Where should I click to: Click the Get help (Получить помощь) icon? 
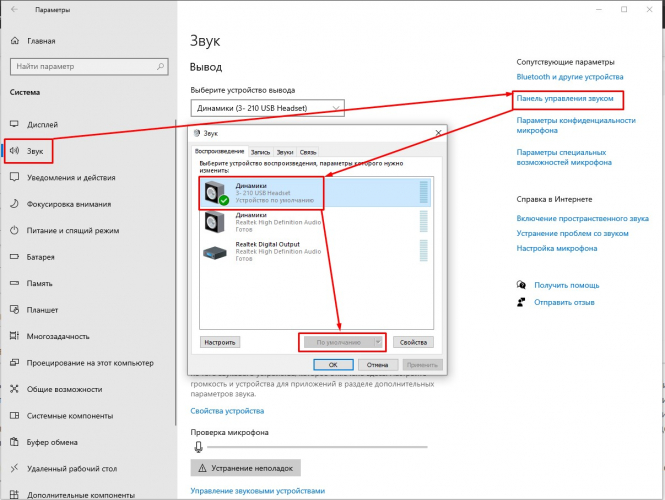point(521,285)
